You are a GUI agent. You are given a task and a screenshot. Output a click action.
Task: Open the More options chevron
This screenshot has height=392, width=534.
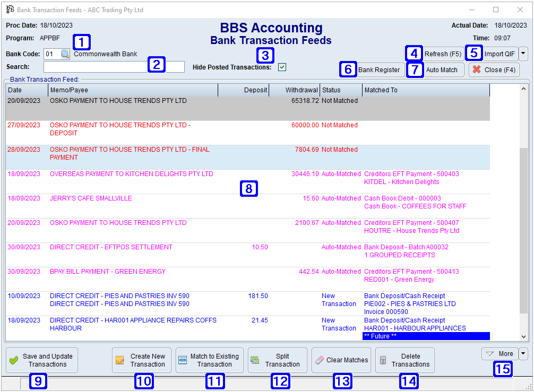click(x=488, y=354)
